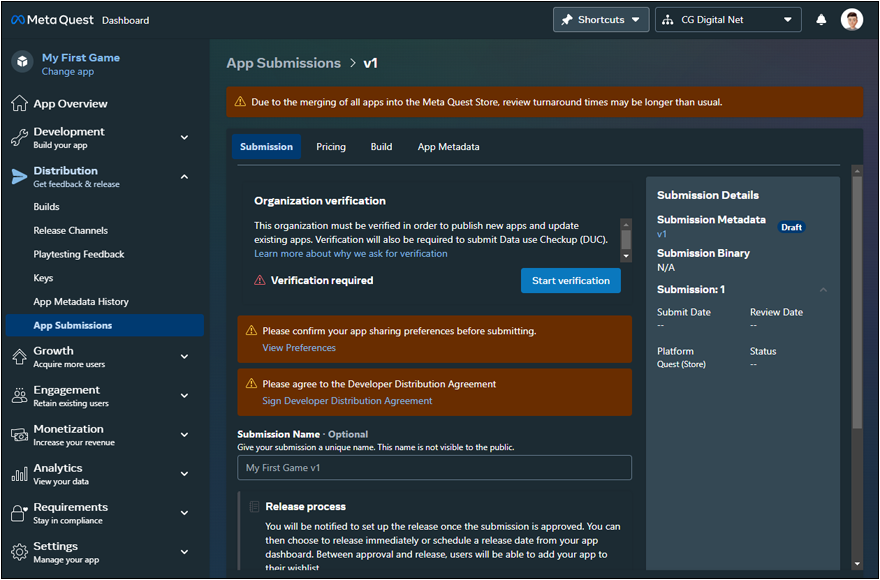Switch to the App Metadata tab
Screen dimensions: 880x580
[x=448, y=147]
